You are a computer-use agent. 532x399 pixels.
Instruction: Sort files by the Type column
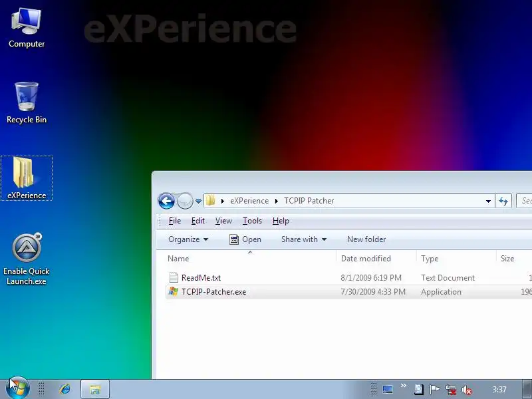click(456, 259)
